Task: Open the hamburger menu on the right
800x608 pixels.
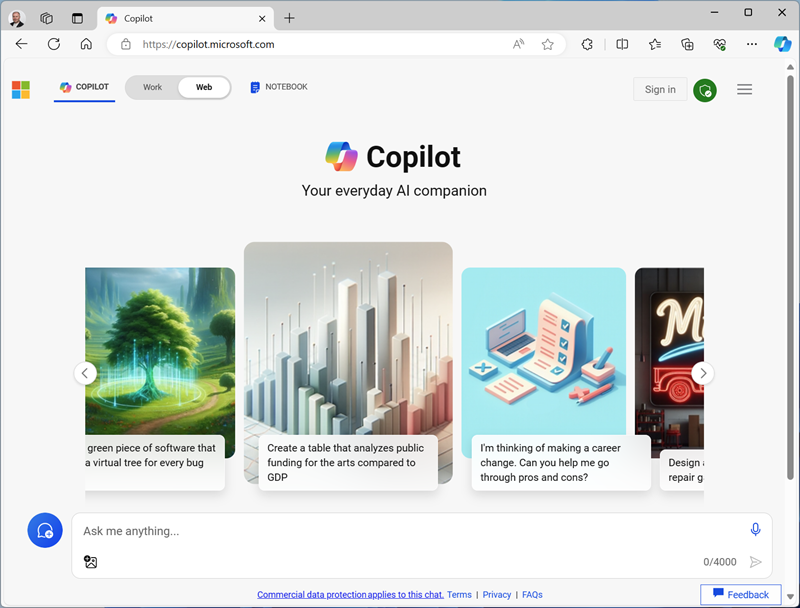Action: coord(744,89)
